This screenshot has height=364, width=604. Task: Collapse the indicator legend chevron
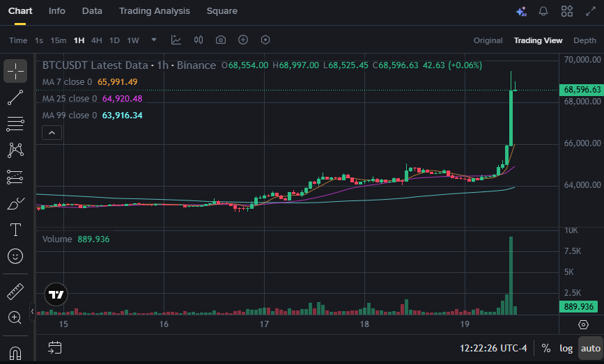click(x=52, y=133)
